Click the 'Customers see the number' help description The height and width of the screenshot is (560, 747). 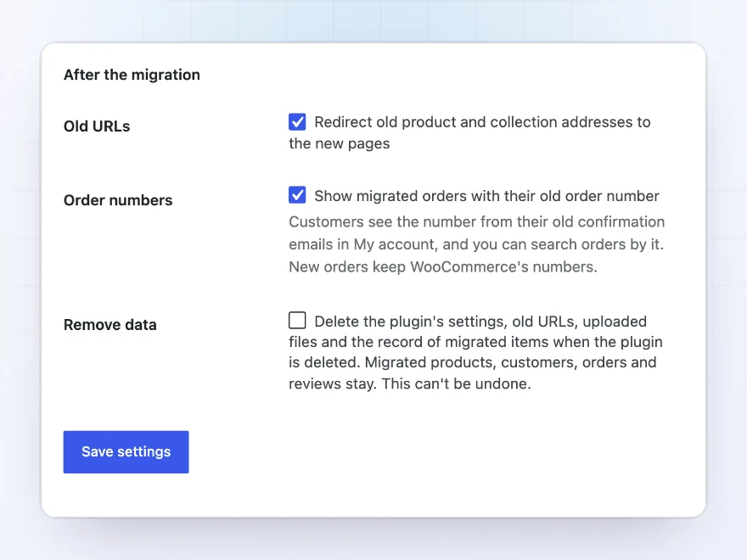click(x=477, y=244)
